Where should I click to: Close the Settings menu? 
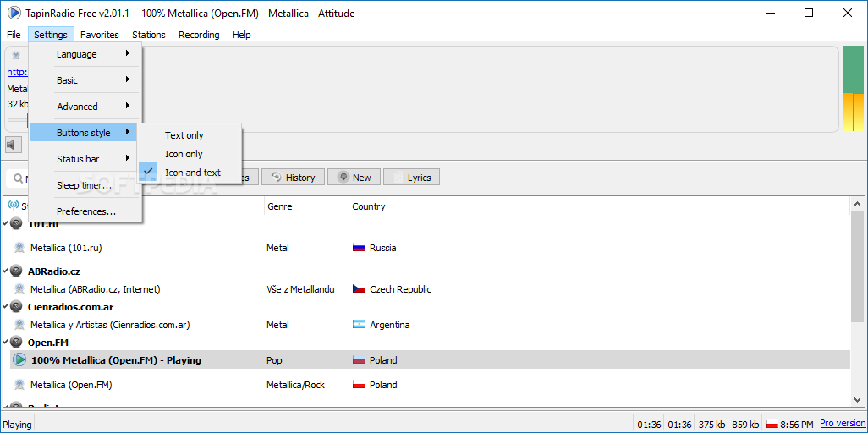coord(51,35)
